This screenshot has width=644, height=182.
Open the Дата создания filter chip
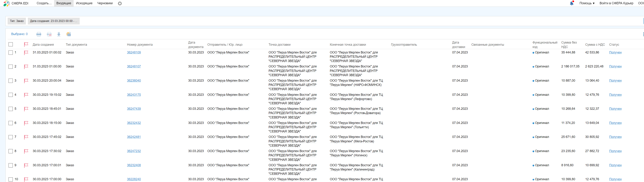(x=54, y=21)
